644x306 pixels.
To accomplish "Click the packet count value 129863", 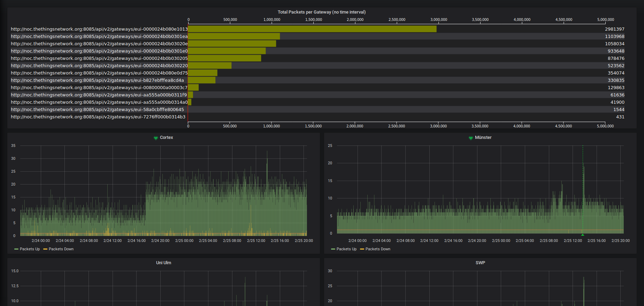I will point(616,88).
